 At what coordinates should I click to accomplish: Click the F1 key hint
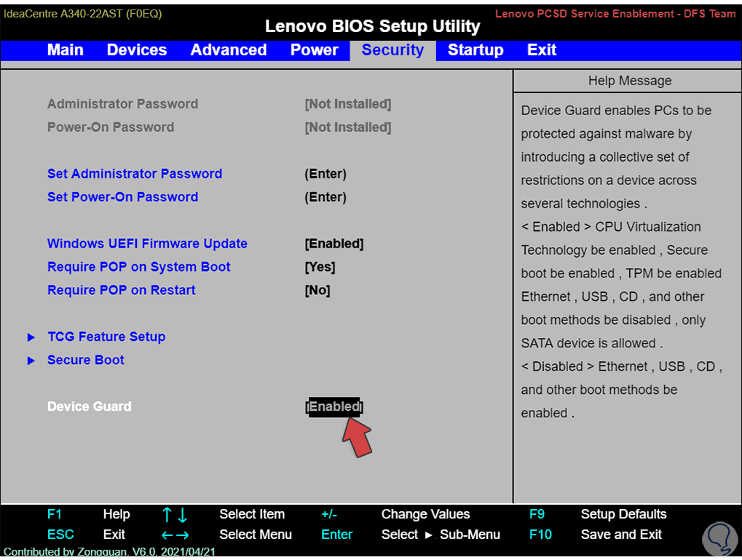tap(55, 514)
